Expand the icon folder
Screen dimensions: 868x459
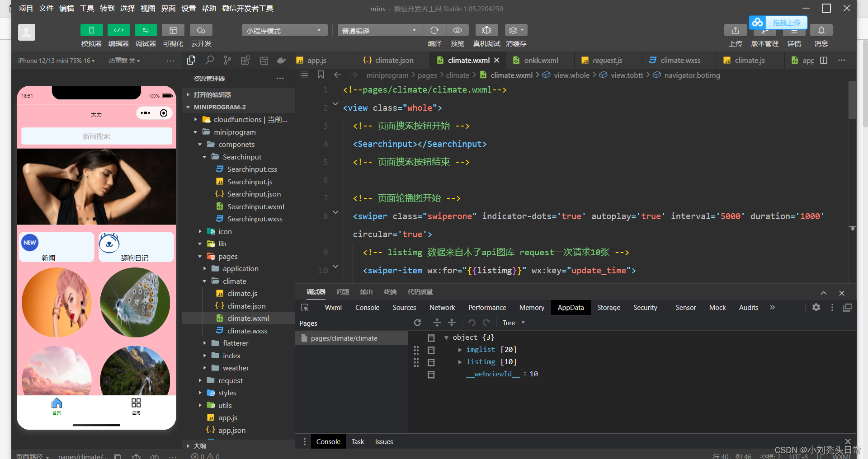pos(200,231)
